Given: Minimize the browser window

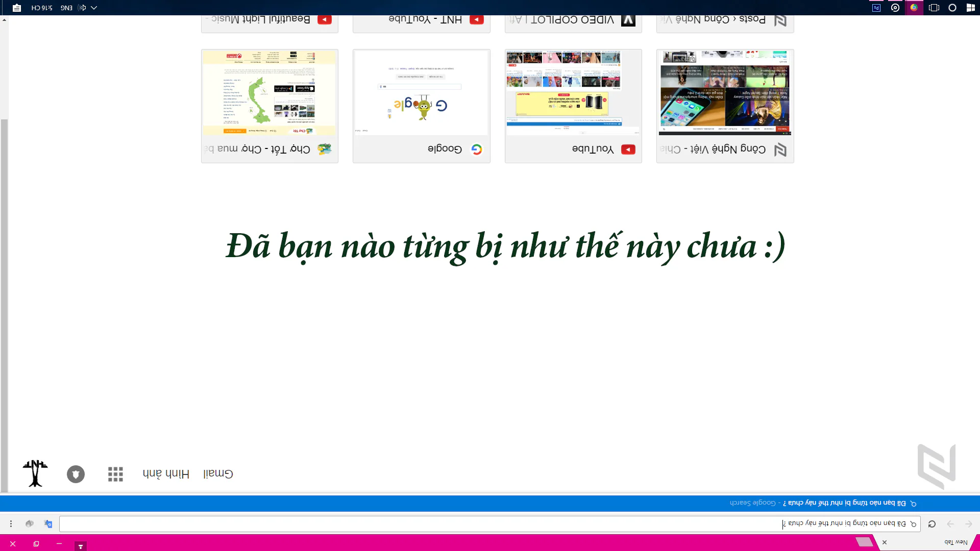Looking at the screenshot, I should 59,544.
